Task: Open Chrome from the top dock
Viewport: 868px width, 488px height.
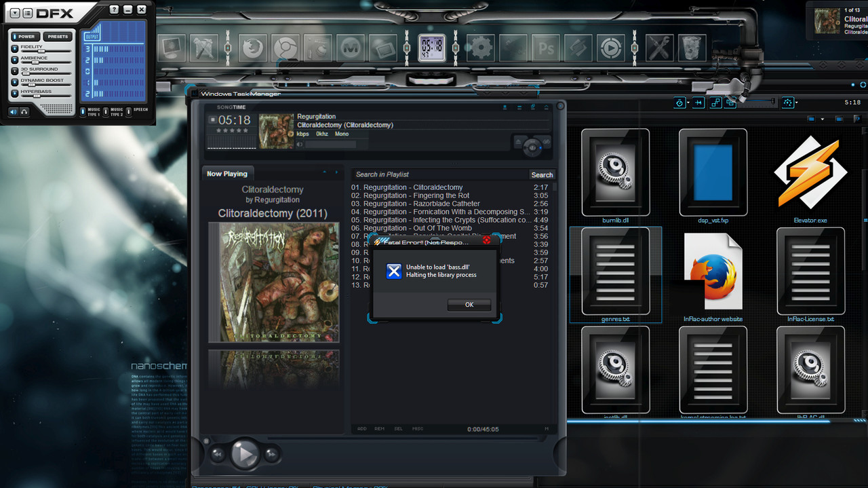Action: 285,48
